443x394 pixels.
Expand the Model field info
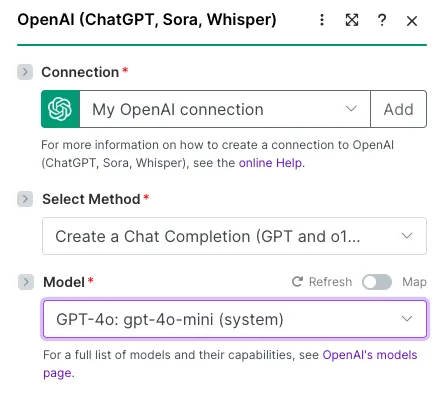[x=26, y=282]
